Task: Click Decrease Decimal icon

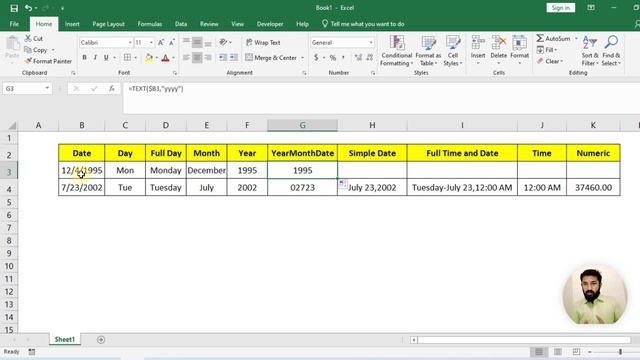Action: (369, 58)
